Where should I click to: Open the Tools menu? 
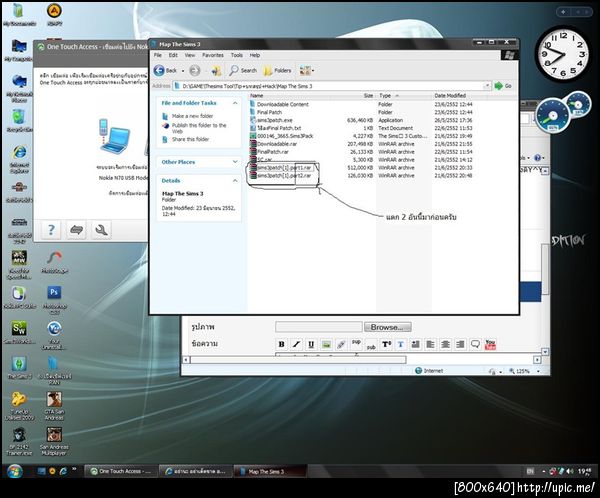point(236,55)
